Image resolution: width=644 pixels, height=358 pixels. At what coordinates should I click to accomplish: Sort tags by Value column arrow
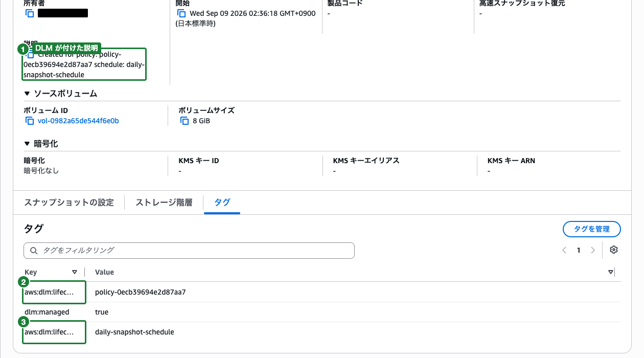coord(611,272)
